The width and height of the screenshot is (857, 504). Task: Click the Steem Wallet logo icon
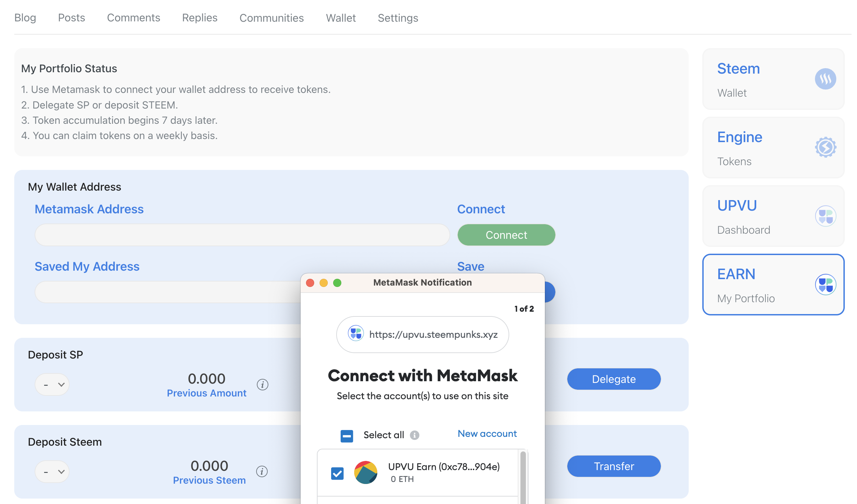[x=825, y=79]
